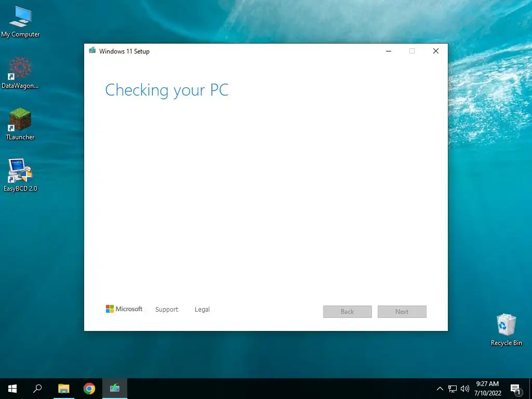This screenshot has width=532, height=399.
Task: Click the Checking your PC heading
Action: coord(167,90)
